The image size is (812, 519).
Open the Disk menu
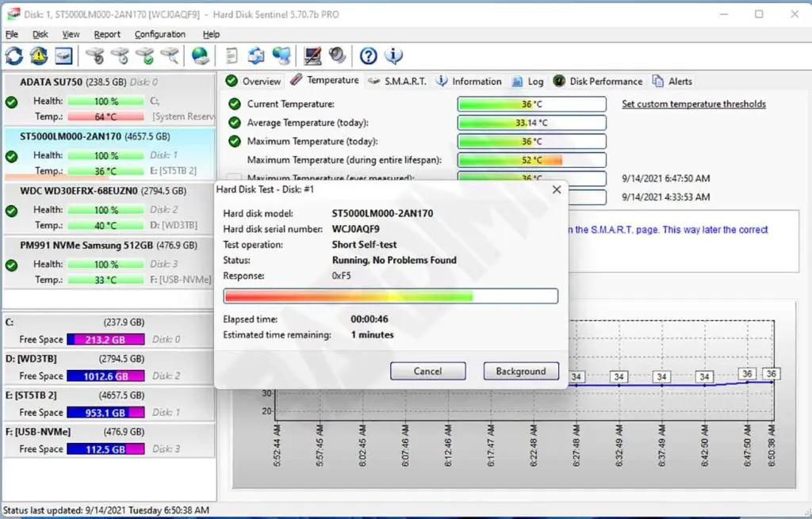(40, 34)
